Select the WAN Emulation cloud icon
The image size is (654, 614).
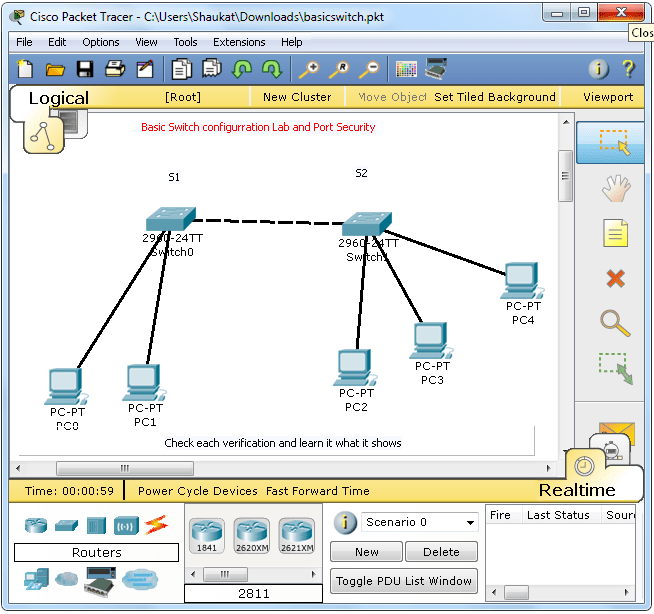[x=66, y=579]
